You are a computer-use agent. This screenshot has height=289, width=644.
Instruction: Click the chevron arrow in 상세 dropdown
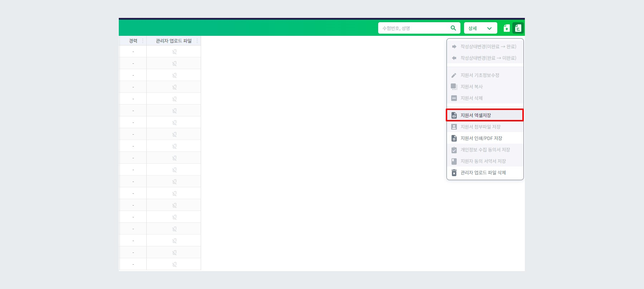click(x=489, y=28)
